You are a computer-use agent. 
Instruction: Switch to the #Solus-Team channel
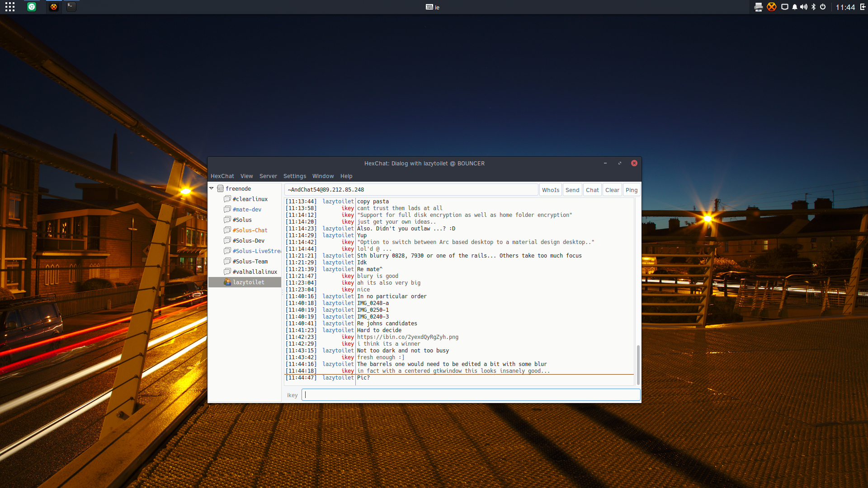(250, 262)
